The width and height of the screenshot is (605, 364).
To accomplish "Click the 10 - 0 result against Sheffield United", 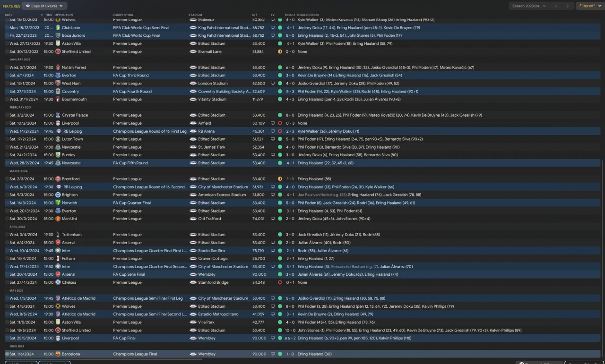I will click(x=291, y=330).
